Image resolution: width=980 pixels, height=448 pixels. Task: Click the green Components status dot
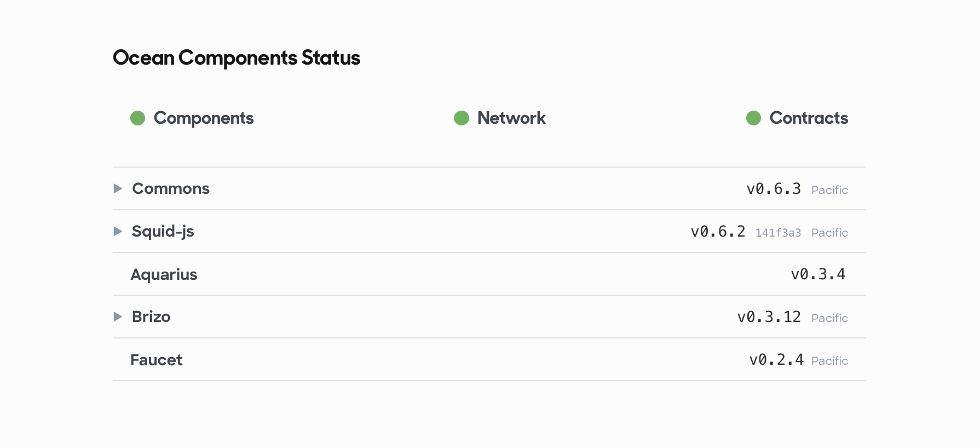click(137, 118)
